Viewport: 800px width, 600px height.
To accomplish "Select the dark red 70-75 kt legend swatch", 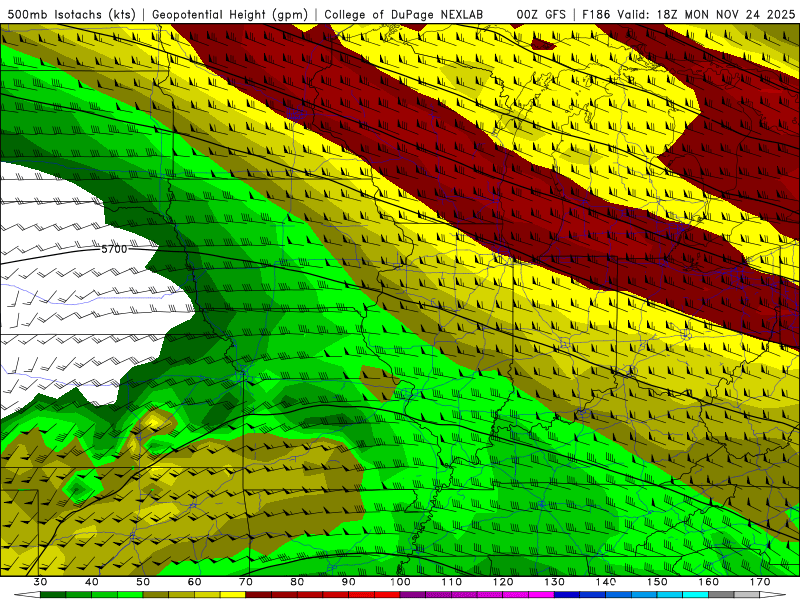I will [x=259, y=595].
